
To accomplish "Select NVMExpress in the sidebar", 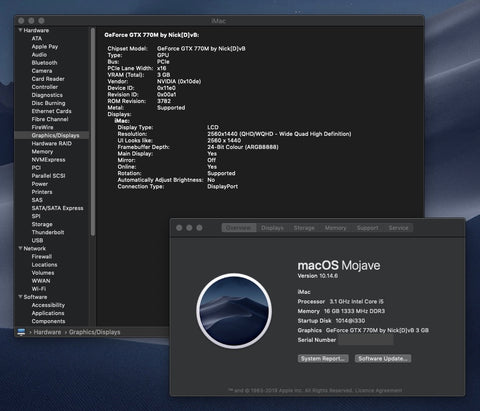I will point(48,160).
